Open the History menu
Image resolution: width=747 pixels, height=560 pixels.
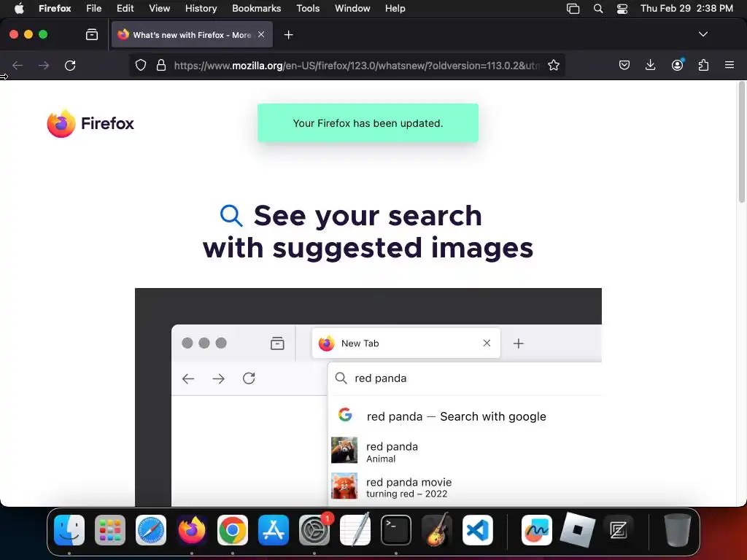point(201,8)
